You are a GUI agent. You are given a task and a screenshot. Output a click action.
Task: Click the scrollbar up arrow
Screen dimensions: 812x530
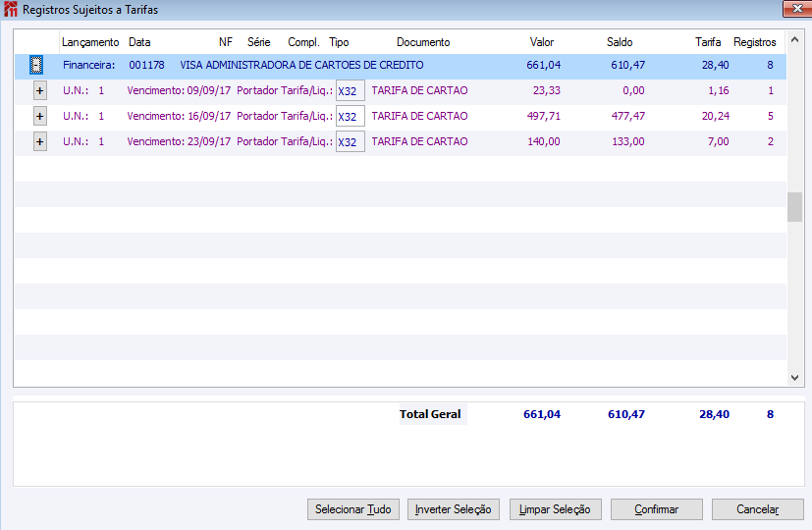pos(795,39)
